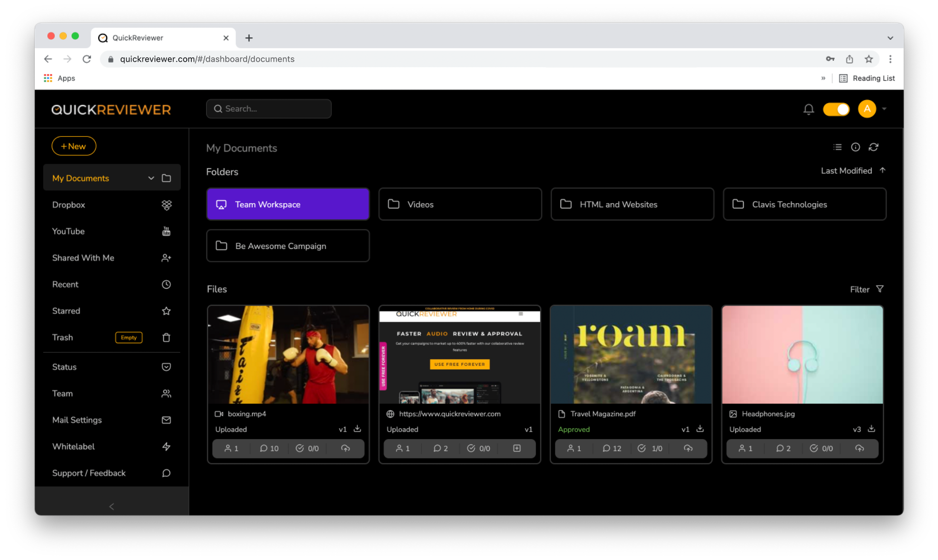This screenshot has width=938, height=560.
Task: Open the Travel Magazine.pdf thumbnail
Action: [631, 354]
